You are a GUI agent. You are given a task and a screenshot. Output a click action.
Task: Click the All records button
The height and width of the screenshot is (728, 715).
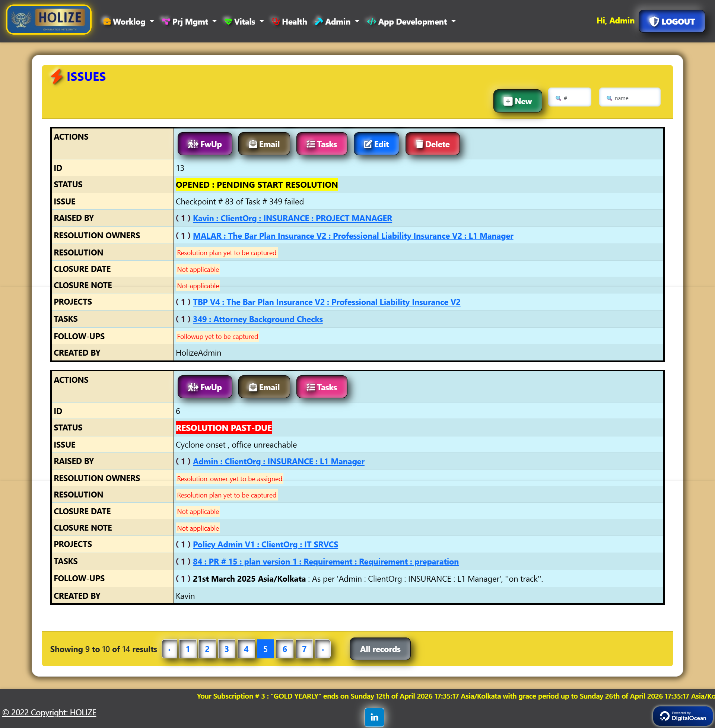pyautogui.click(x=379, y=649)
